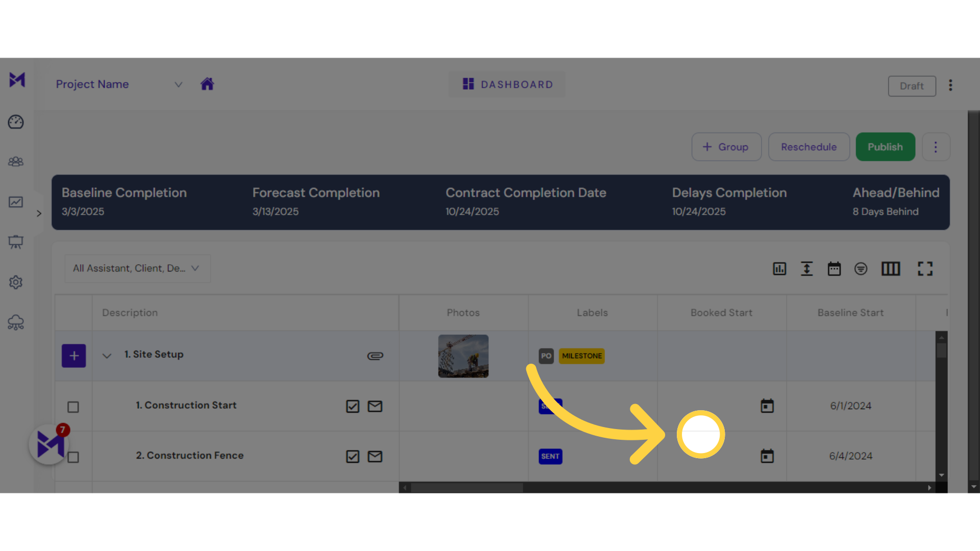Click the Reschedule button

tap(808, 146)
